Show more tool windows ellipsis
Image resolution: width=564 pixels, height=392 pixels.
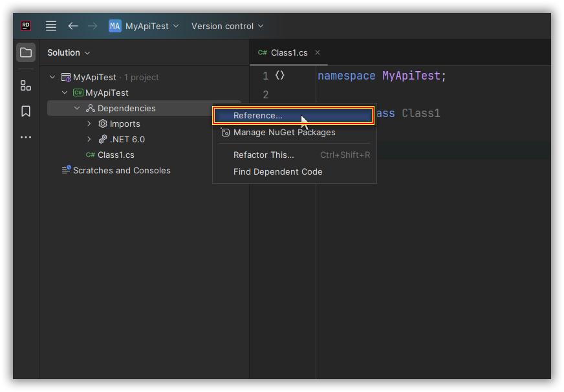pyautogui.click(x=26, y=137)
